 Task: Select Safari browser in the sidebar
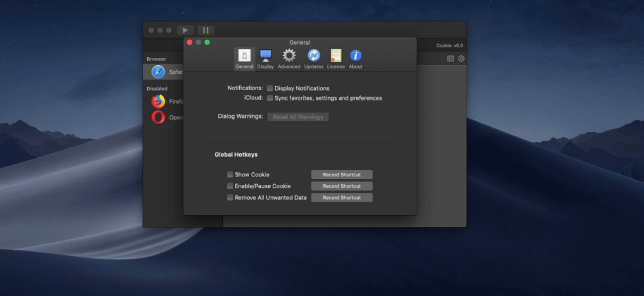click(x=164, y=72)
